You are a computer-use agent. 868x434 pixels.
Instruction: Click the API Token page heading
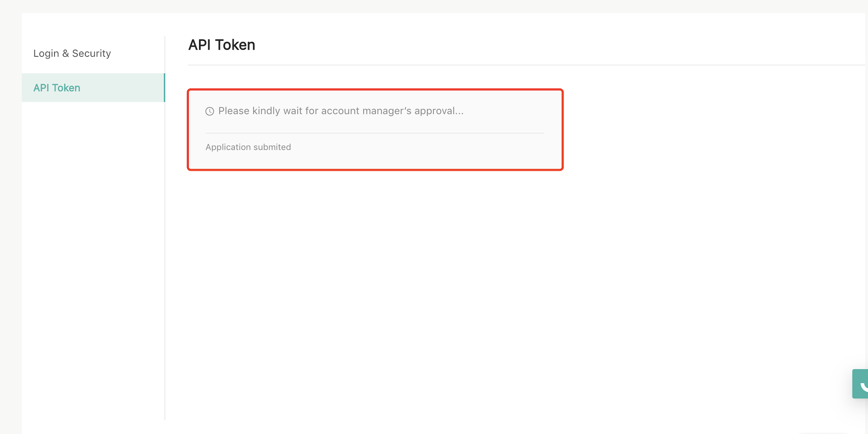click(222, 45)
